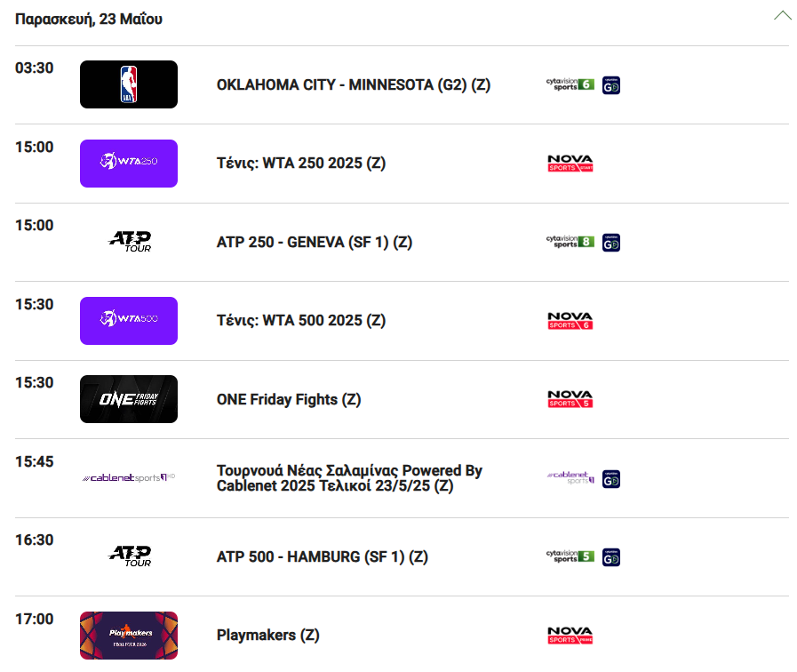Click the Nova Sports 6 channel icon
797x672 pixels.
click(570, 321)
